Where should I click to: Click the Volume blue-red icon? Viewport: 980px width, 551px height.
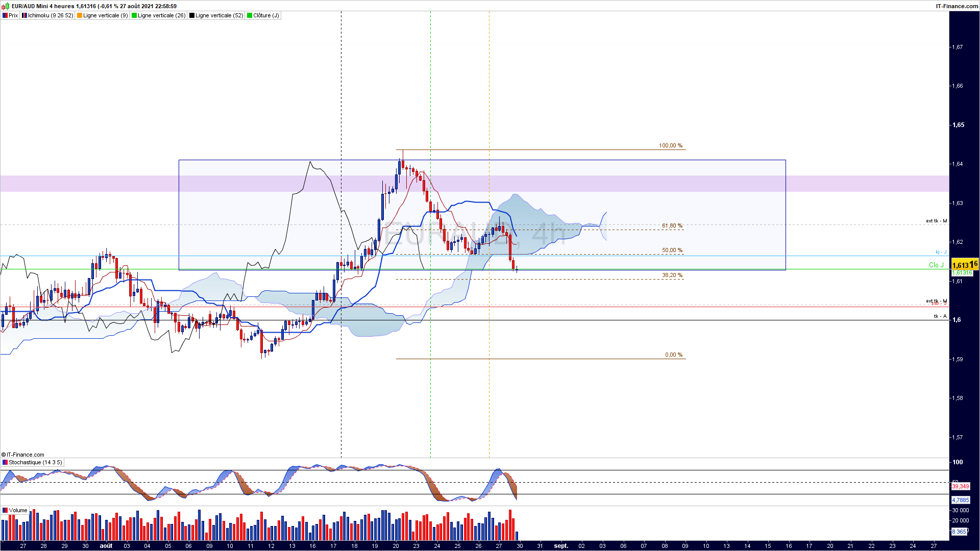tap(5, 510)
